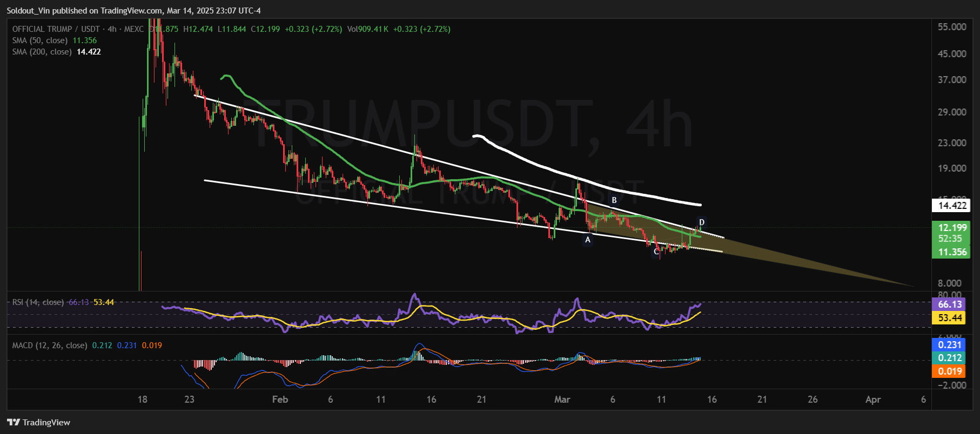Select the SMA (50, close) indicator legend
980x434 pixels.
[x=55, y=40]
